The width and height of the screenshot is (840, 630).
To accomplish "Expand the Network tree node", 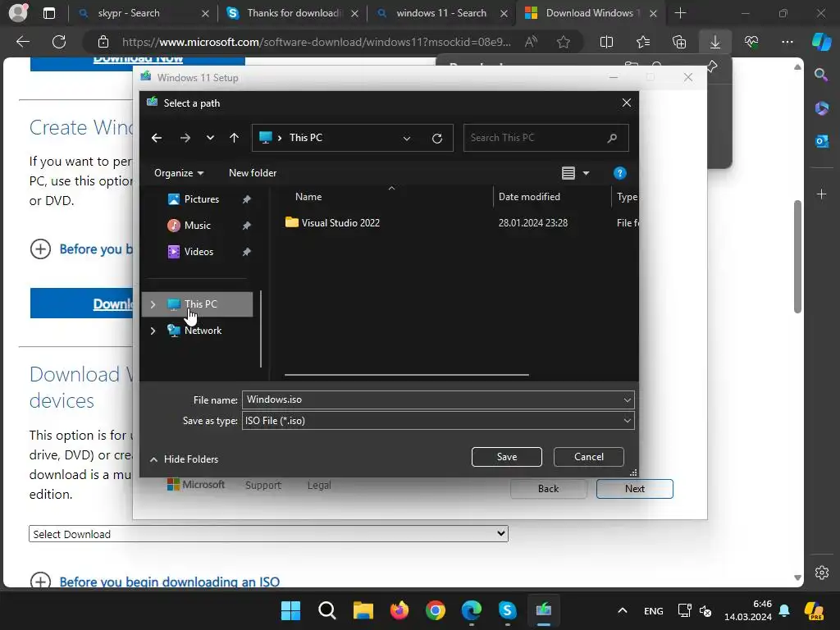I will tap(153, 331).
